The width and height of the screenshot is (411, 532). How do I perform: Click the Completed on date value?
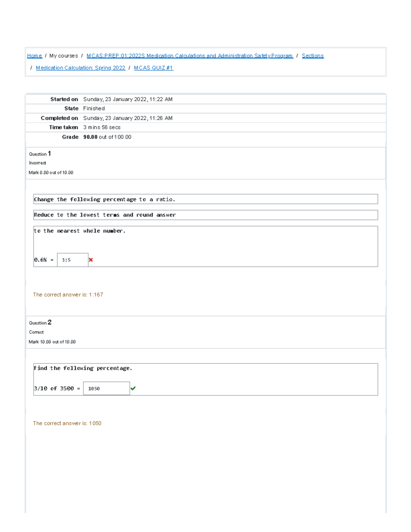[128, 118]
